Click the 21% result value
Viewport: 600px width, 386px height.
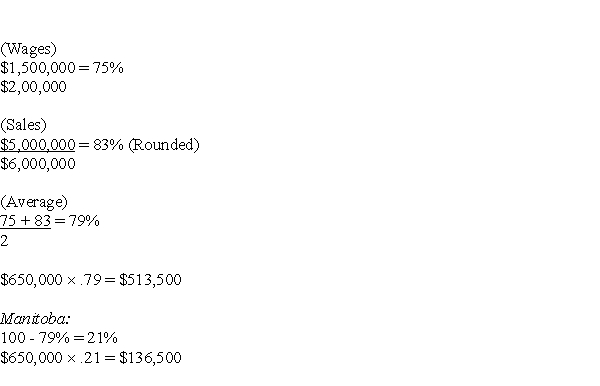coord(102,338)
